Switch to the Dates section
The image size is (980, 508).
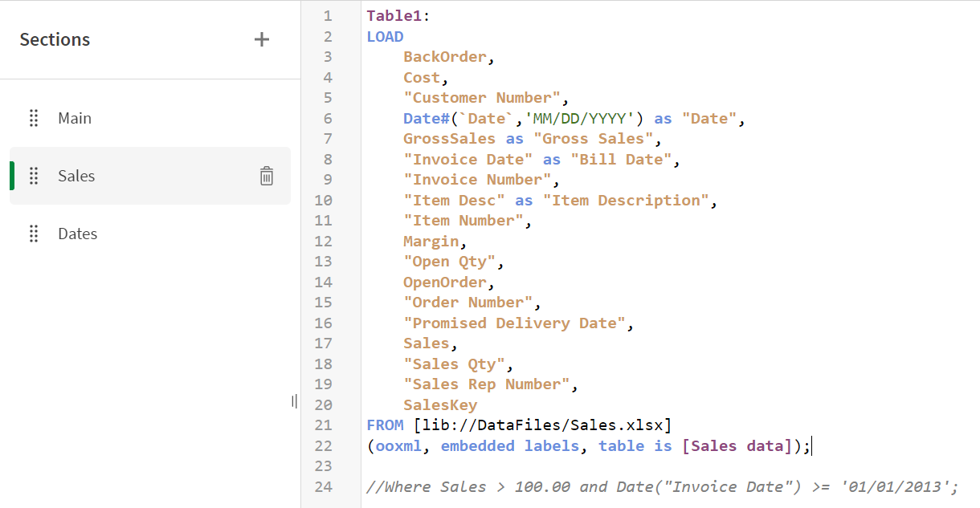coord(149,234)
